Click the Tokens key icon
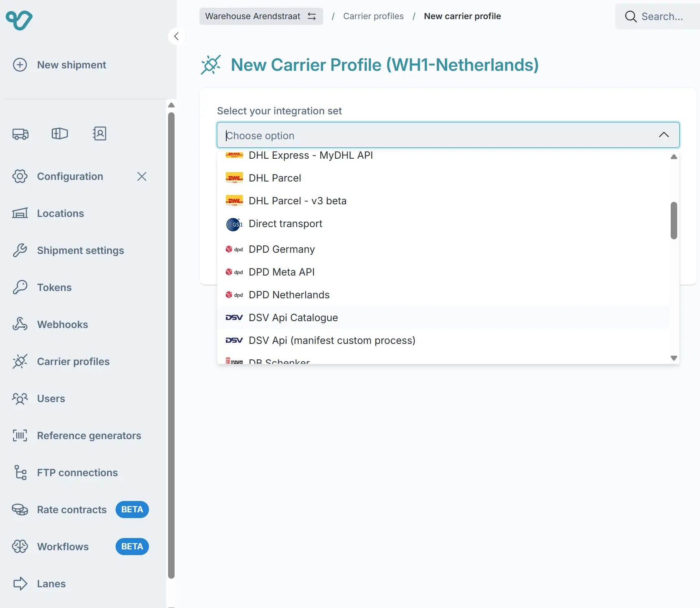The height and width of the screenshot is (608, 700). click(x=20, y=287)
